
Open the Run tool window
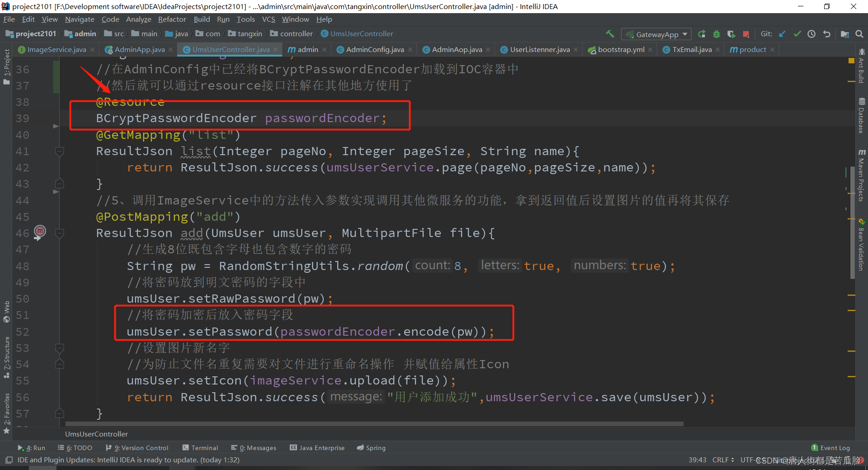pyautogui.click(x=31, y=448)
